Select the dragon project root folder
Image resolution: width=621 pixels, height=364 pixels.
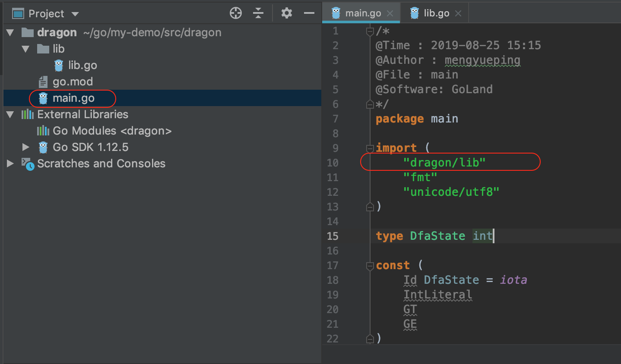click(x=162, y=32)
